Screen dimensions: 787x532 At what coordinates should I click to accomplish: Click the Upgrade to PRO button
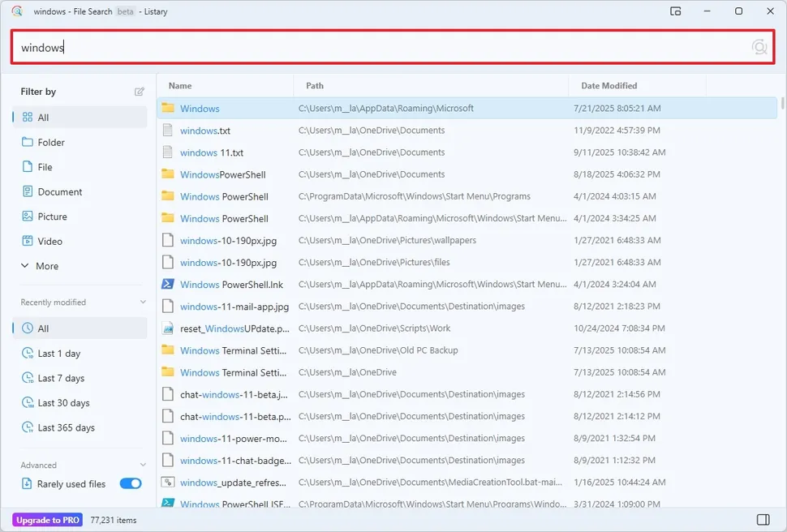click(x=47, y=519)
